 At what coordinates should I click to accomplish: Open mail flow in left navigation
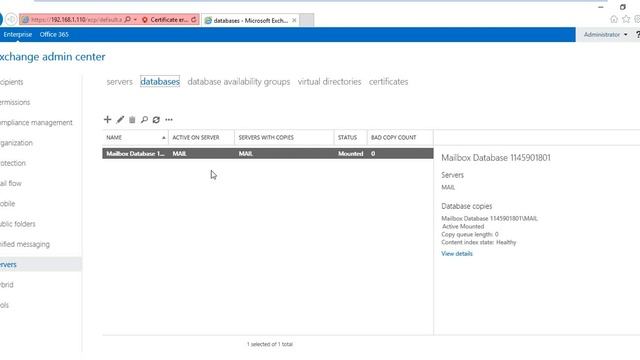(x=11, y=183)
